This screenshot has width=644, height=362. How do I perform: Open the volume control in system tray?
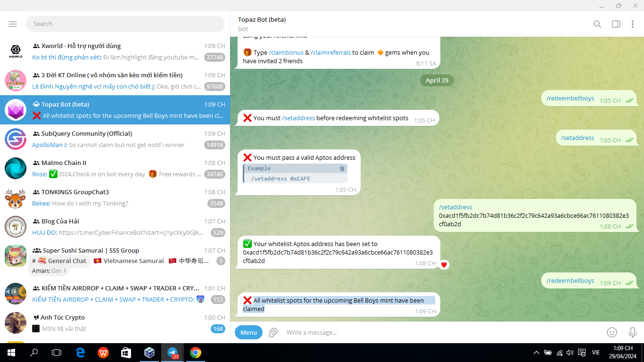[x=570, y=353]
